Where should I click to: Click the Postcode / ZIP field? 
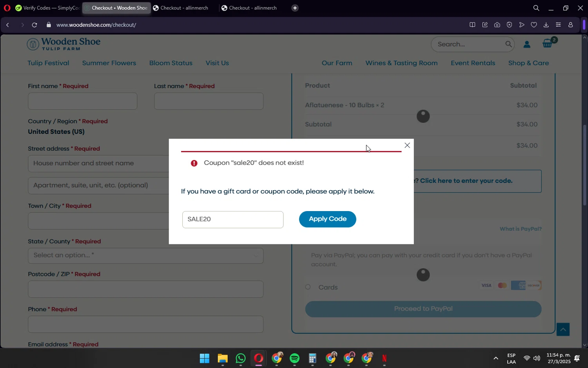[x=145, y=289]
